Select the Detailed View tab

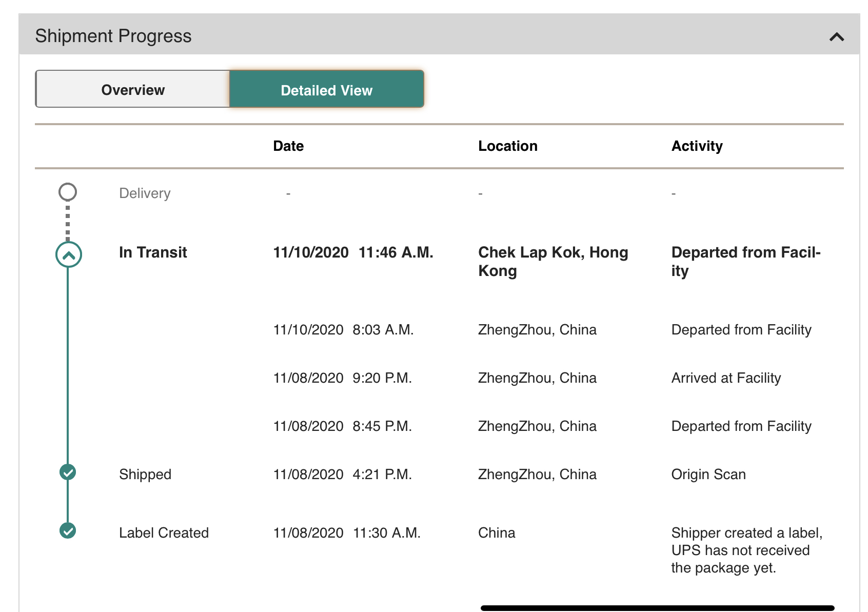tap(327, 89)
